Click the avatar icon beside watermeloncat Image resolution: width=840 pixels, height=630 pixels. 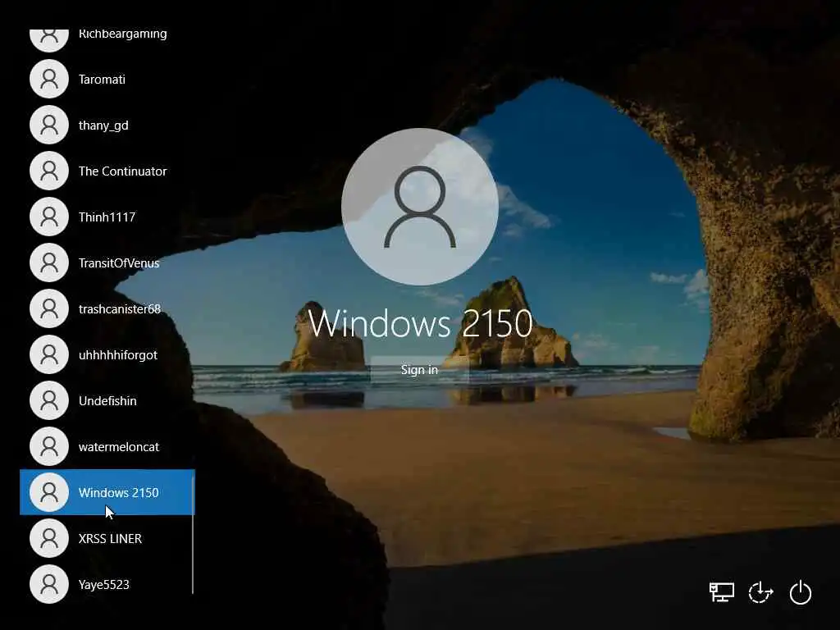48,446
